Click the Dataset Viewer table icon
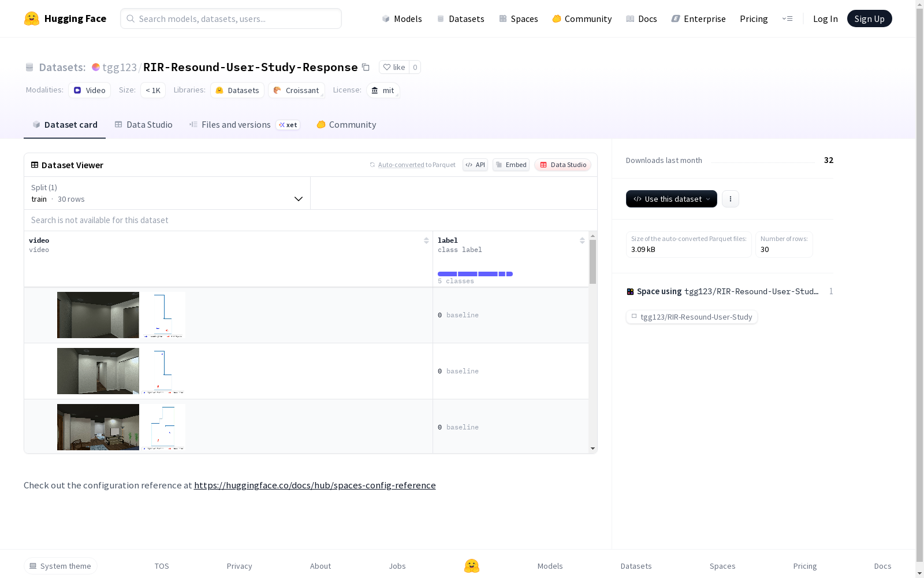Screen dimensions: 924x578 pyautogui.click(x=35, y=165)
